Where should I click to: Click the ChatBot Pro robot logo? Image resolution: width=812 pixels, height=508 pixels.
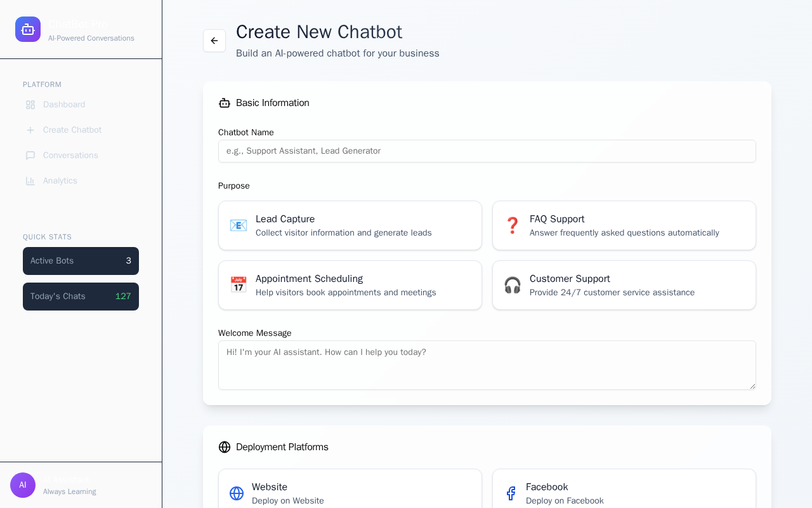click(x=28, y=29)
